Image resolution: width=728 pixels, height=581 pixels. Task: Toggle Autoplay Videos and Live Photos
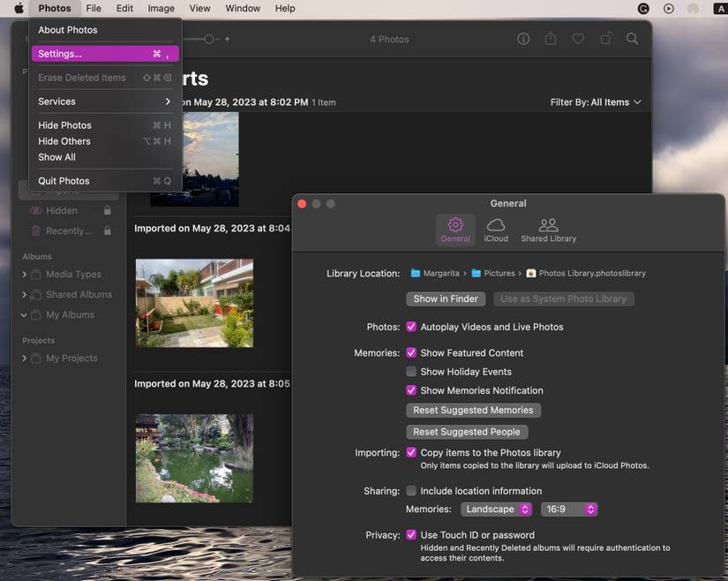click(x=411, y=327)
